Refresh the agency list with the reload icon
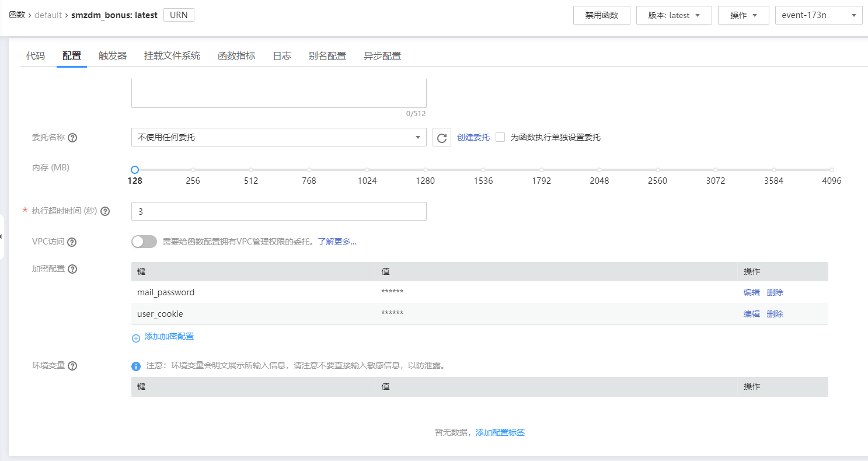868x461 pixels. (442, 138)
